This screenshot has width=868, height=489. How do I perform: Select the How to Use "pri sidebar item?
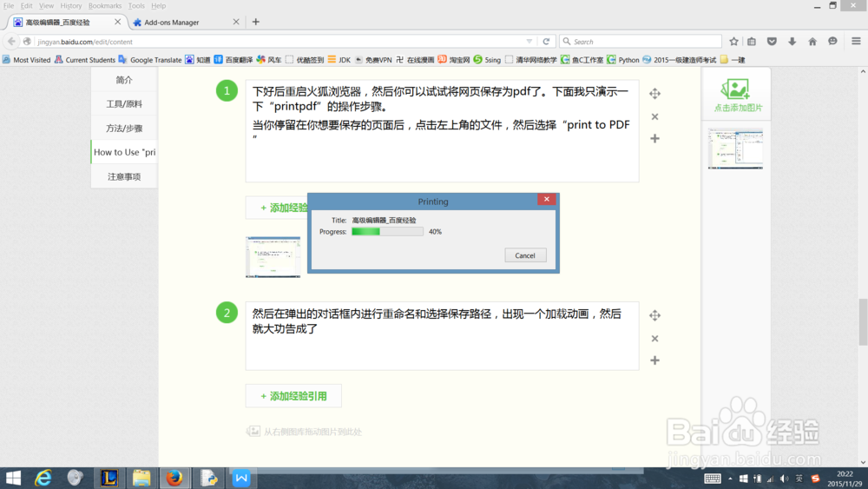pyautogui.click(x=124, y=152)
